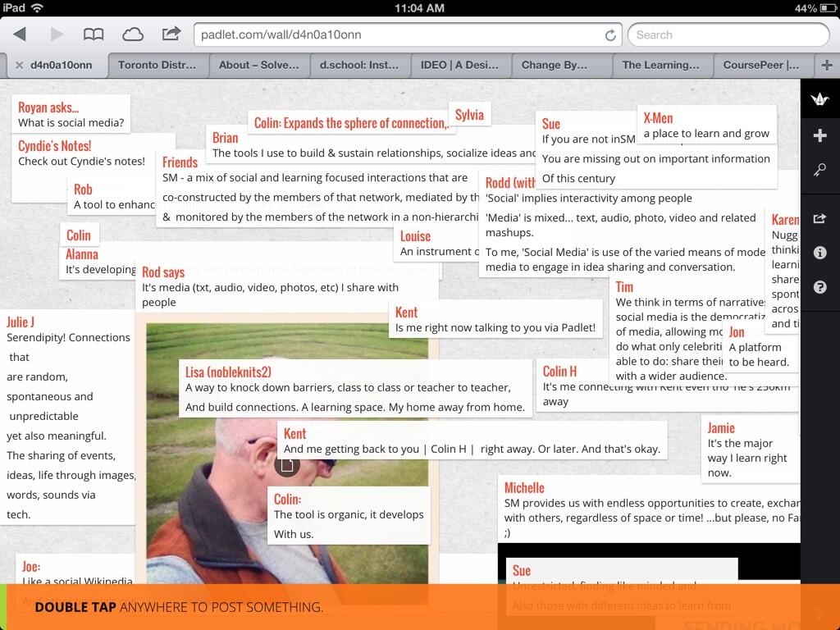Open the Royan asks... post

[x=71, y=115]
